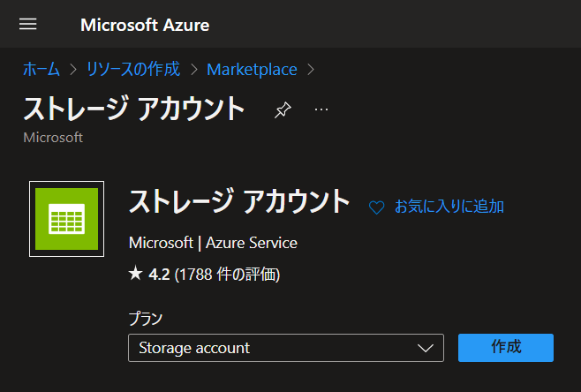Click the Microsoft | Azure Service publisher text
Viewport: 581px width, 392px height.
coord(213,243)
